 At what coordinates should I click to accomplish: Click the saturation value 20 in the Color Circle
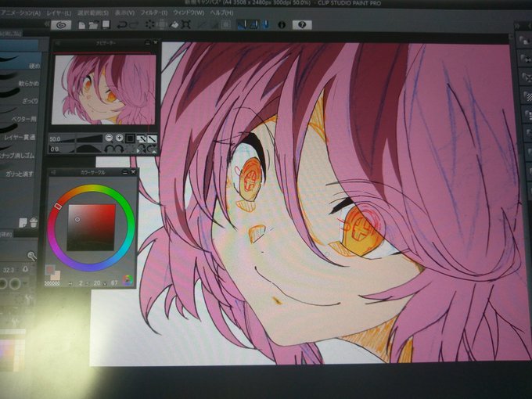tap(97, 282)
